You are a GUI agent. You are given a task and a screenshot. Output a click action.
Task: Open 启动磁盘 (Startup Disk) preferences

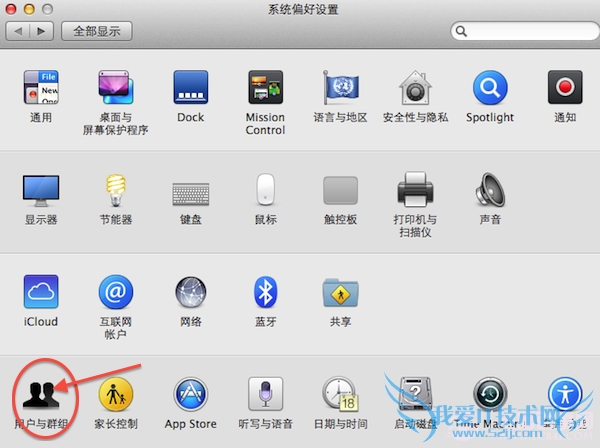point(415,394)
